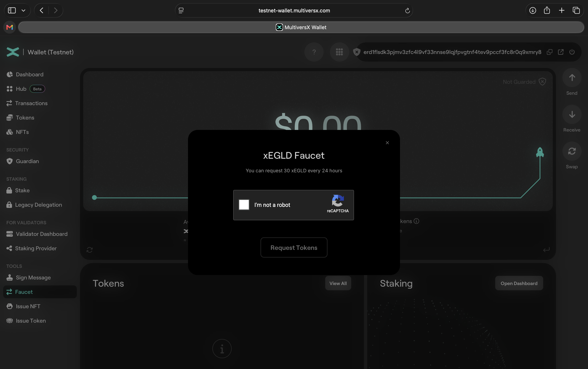Viewport: 588px width, 369px height.
Task: Click the browser address bar
Action: click(294, 10)
